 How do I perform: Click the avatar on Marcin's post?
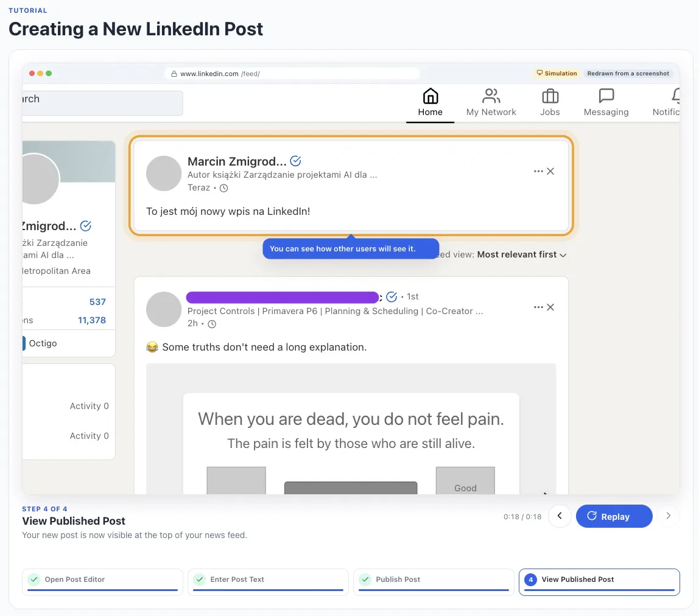(164, 173)
